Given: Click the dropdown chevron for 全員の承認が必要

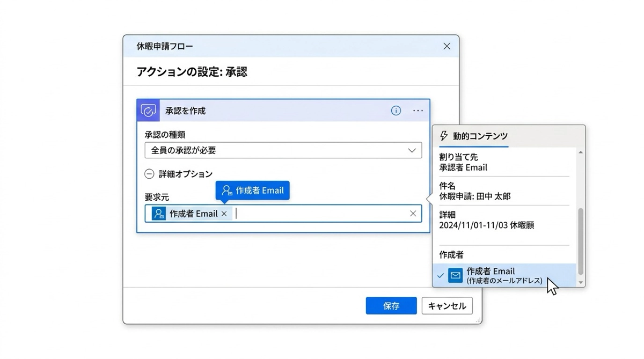Looking at the screenshot, I should click(x=412, y=150).
